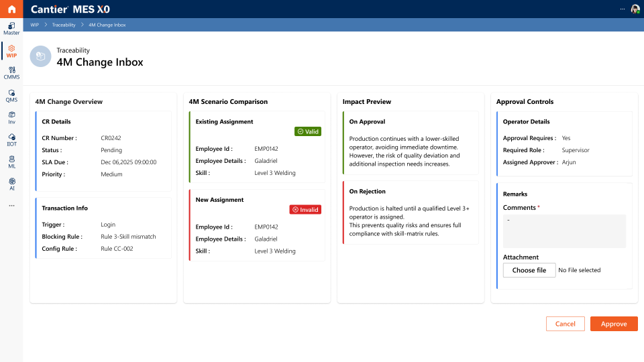
Task: Click the Login trigger value
Action: click(108, 225)
